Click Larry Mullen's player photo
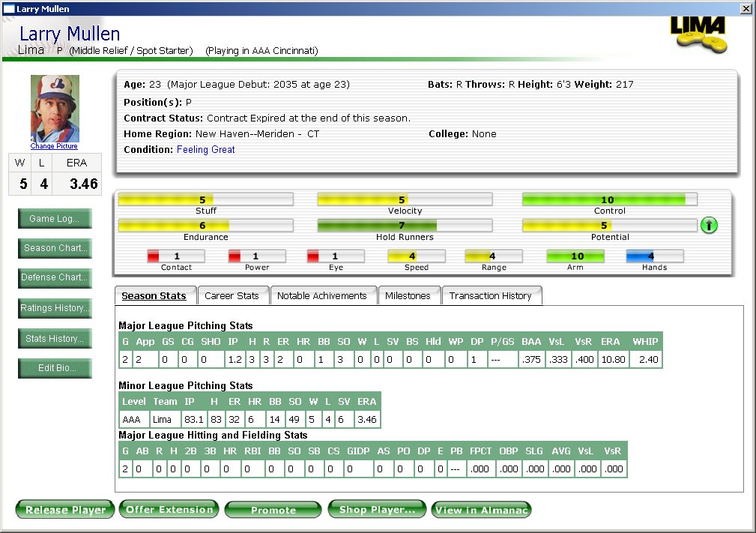The height and width of the screenshot is (533, 756). click(55, 109)
